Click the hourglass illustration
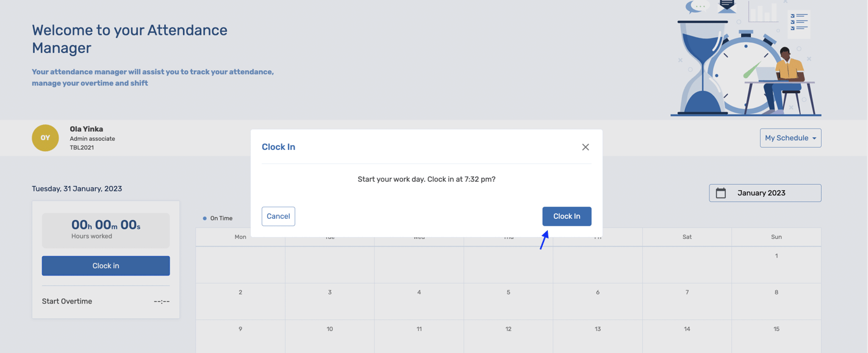The width and height of the screenshot is (868, 353). pos(703,67)
